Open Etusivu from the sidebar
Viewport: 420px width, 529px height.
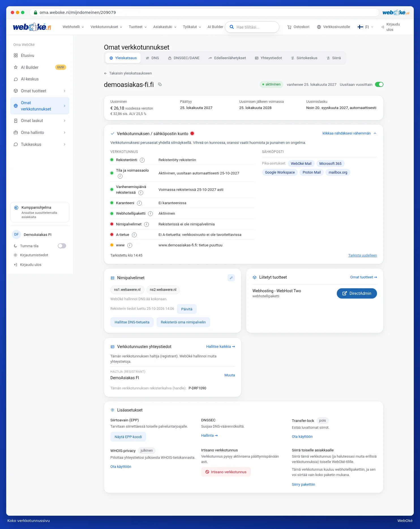40,56
